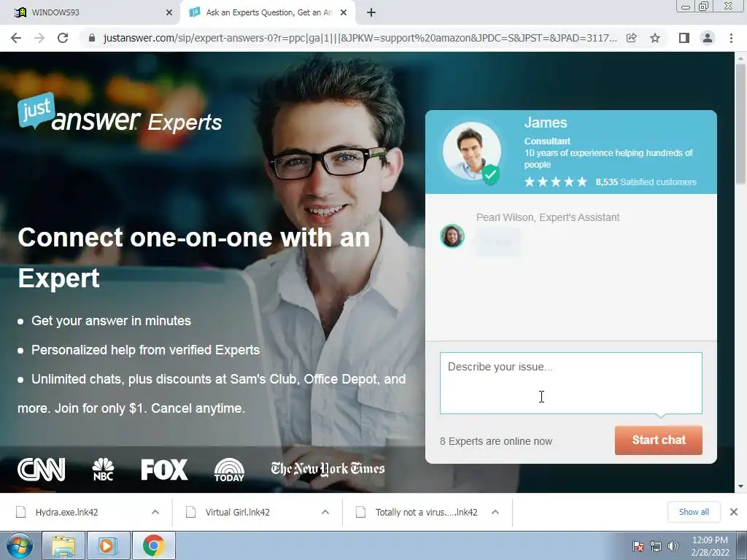Click Pearl Wilson's assistant avatar
Viewport: 747px width, 560px height.
(452, 236)
